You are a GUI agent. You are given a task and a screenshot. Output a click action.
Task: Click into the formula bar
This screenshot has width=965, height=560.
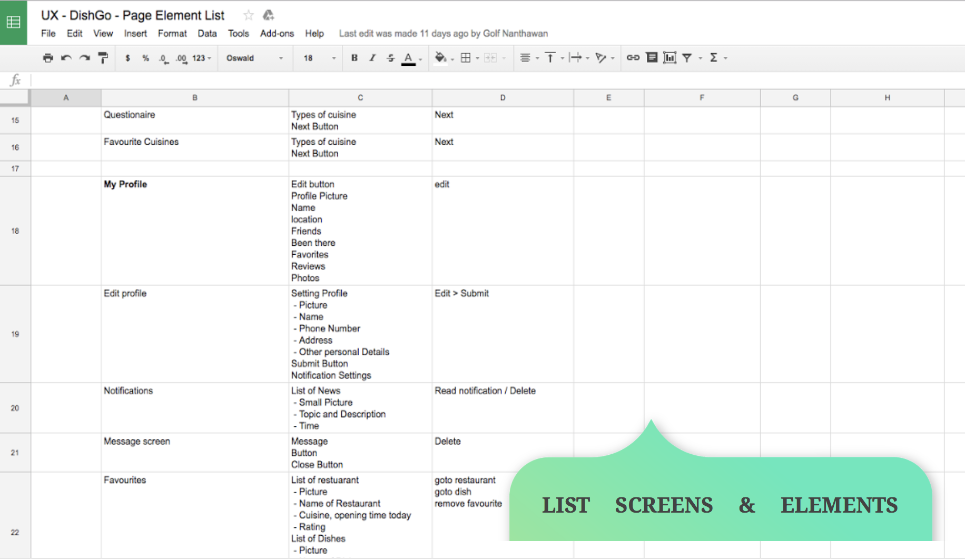(x=497, y=80)
